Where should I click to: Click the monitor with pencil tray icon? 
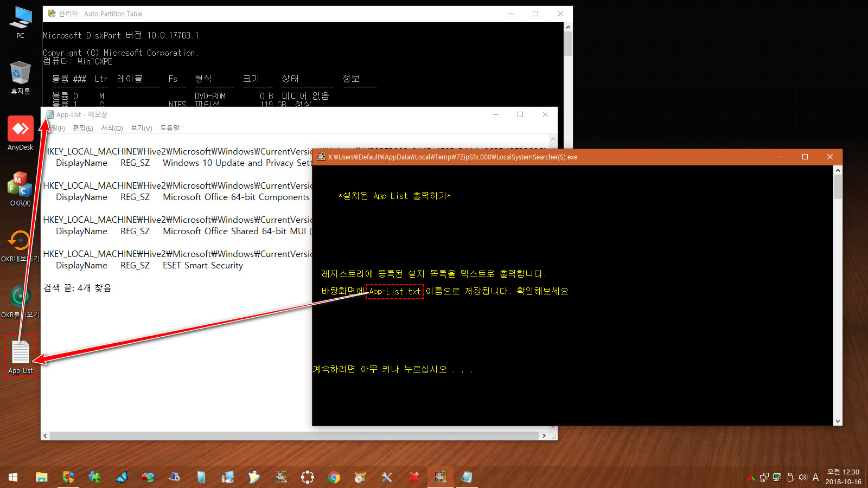tap(777, 477)
